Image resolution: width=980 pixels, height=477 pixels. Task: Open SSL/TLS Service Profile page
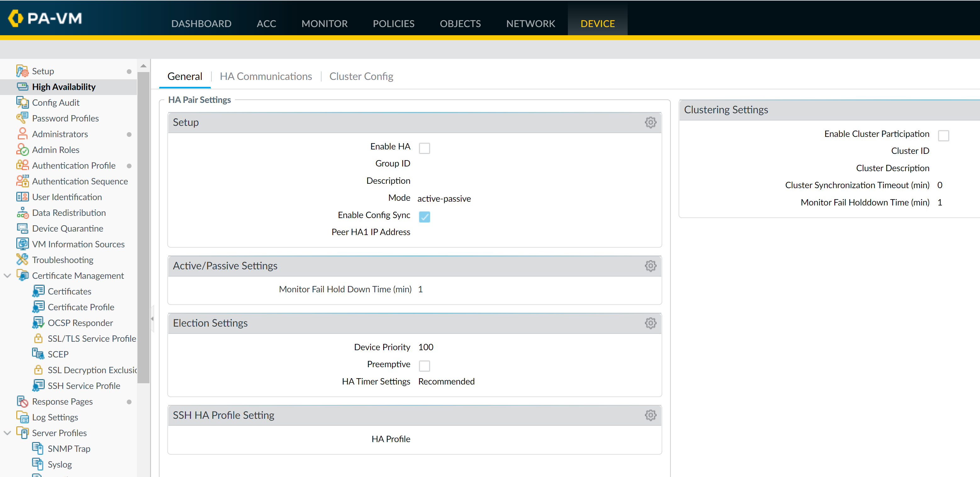[91, 339]
